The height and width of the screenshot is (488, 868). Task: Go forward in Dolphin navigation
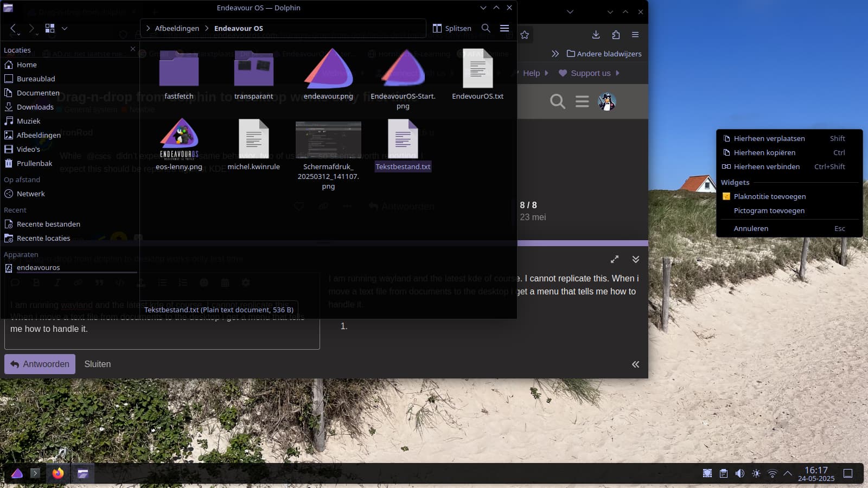coord(31,28)
